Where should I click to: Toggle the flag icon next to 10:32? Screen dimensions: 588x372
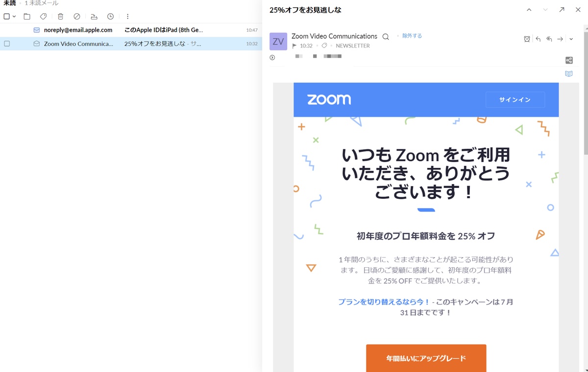pos(294,46)
